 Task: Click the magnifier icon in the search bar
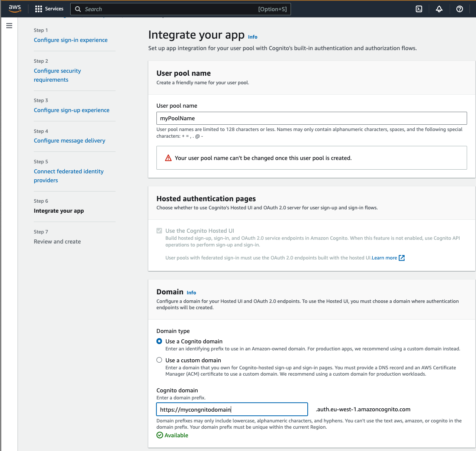click(78, 9)
